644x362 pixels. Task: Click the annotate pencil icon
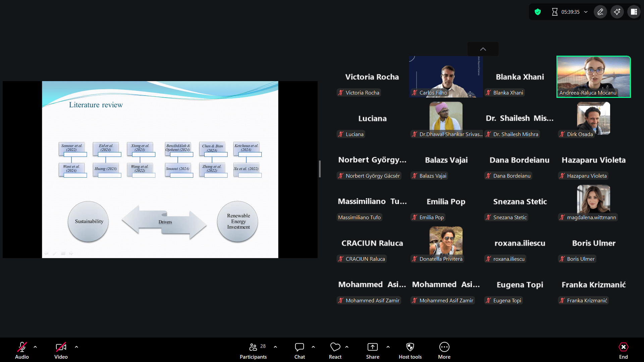(x=600, y=12)
